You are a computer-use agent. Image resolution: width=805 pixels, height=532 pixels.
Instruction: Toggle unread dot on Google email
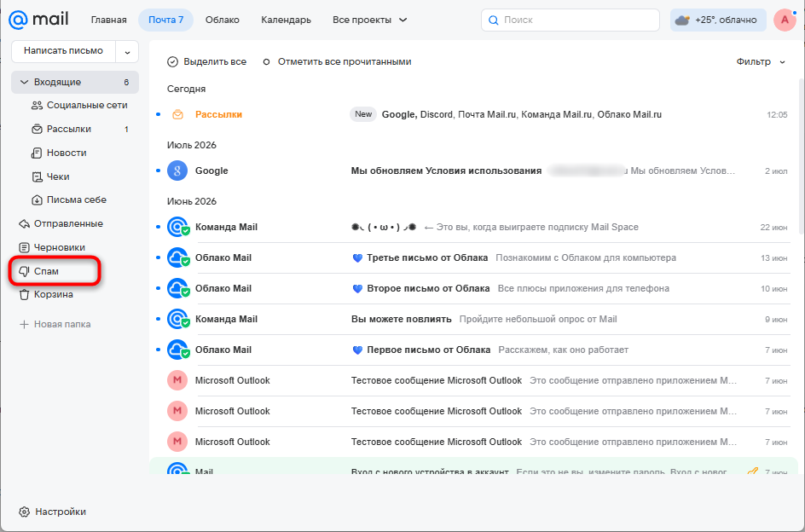[x=158, y=171]
